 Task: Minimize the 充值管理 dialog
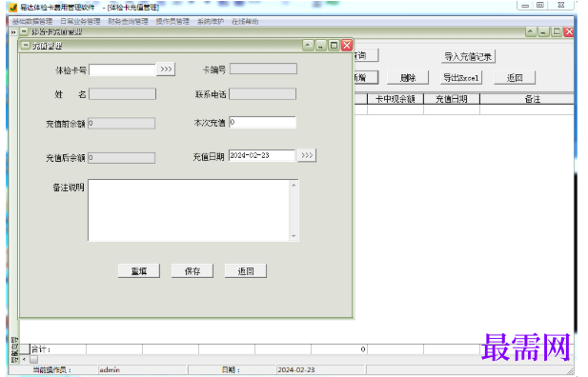[x=320, y=46]
